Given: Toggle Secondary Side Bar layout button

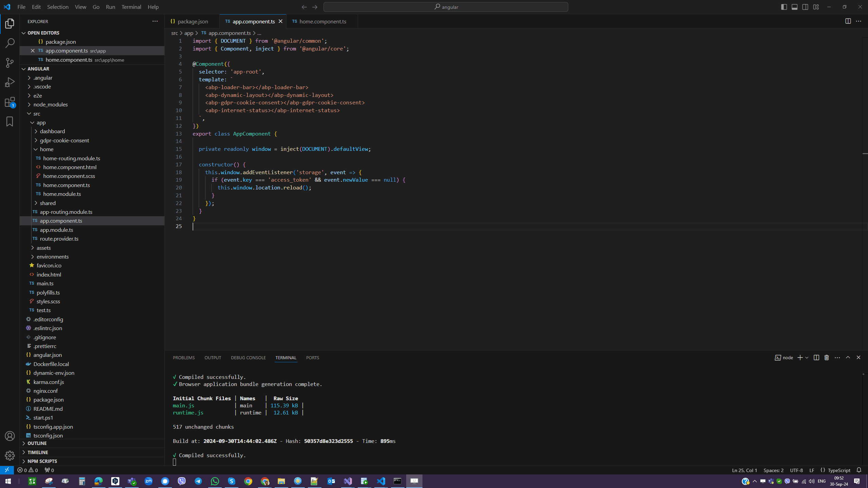Looking at the screenshot, I should [805, 7].
